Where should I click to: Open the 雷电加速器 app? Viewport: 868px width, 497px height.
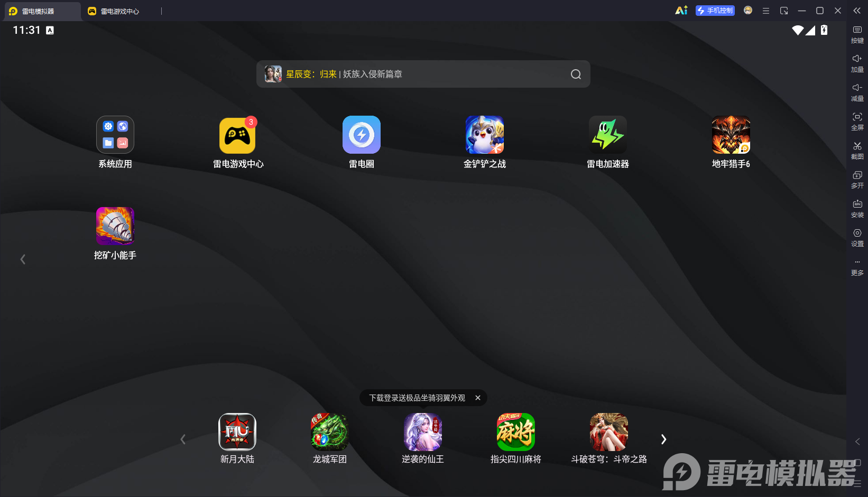[x=608, y=135]
